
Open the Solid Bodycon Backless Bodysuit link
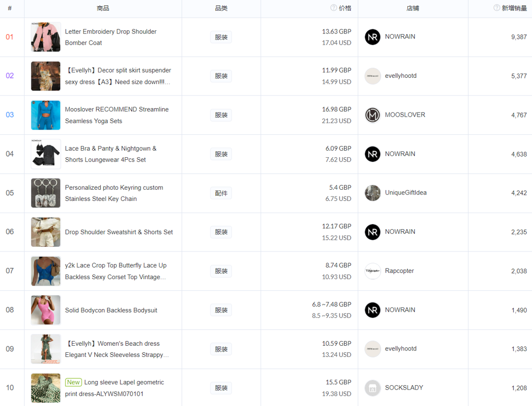[x=111, y=310]
